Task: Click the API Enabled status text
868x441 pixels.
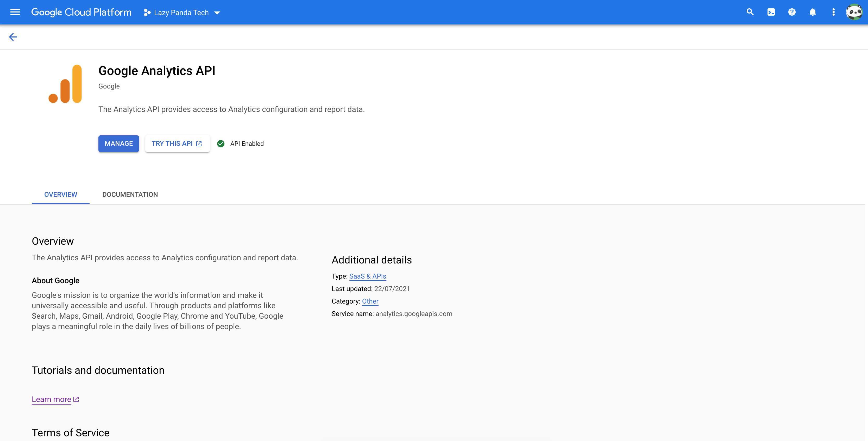Action: click(247, 143)
